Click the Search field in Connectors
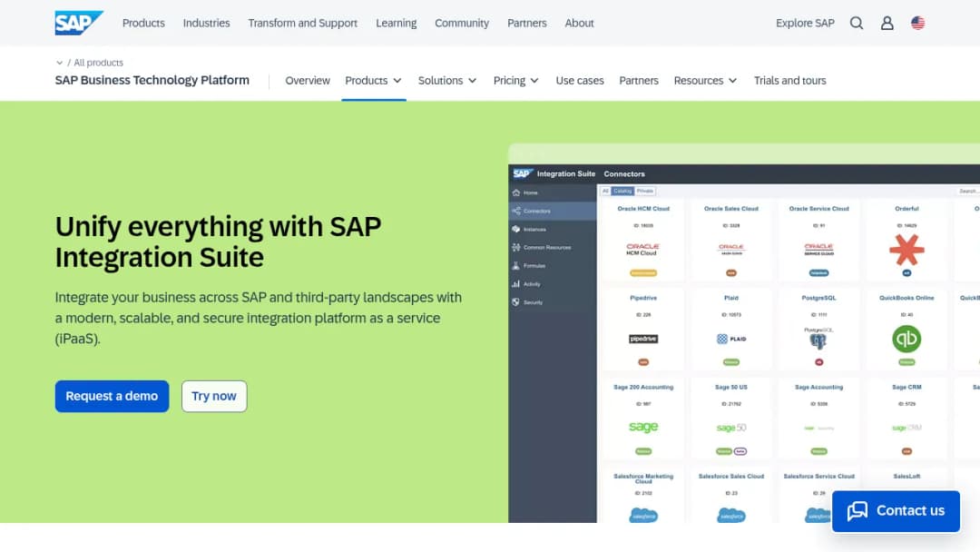This screenshot has height=552, width=980. pyautogui.click(x=967, y=192)
